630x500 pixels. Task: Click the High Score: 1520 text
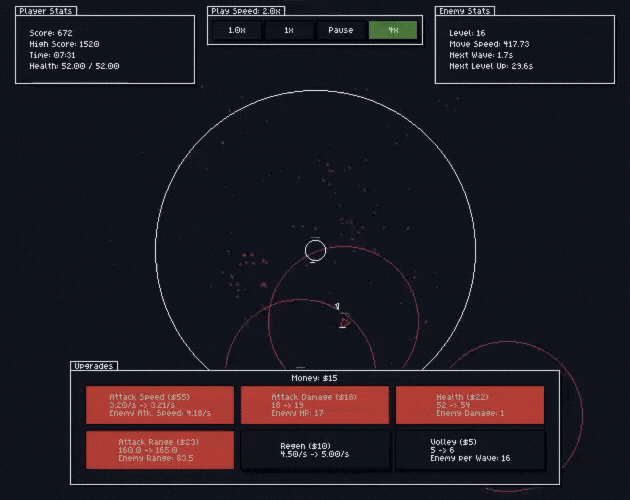click(x=64, y=44)
